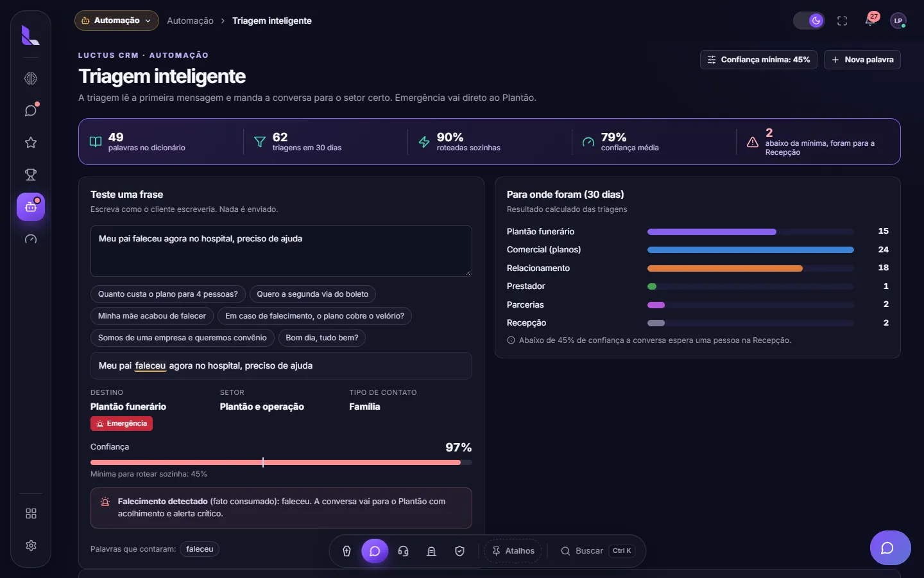Viewport: 924px width, 578px height.
Task: Open the Atalhos shortcuts button
Action: 513,551
